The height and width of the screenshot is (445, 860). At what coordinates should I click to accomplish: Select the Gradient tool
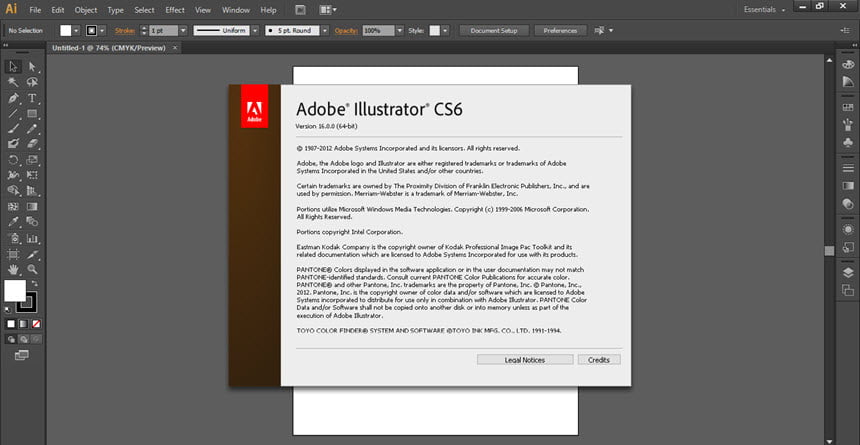click(x=32, y=207)
